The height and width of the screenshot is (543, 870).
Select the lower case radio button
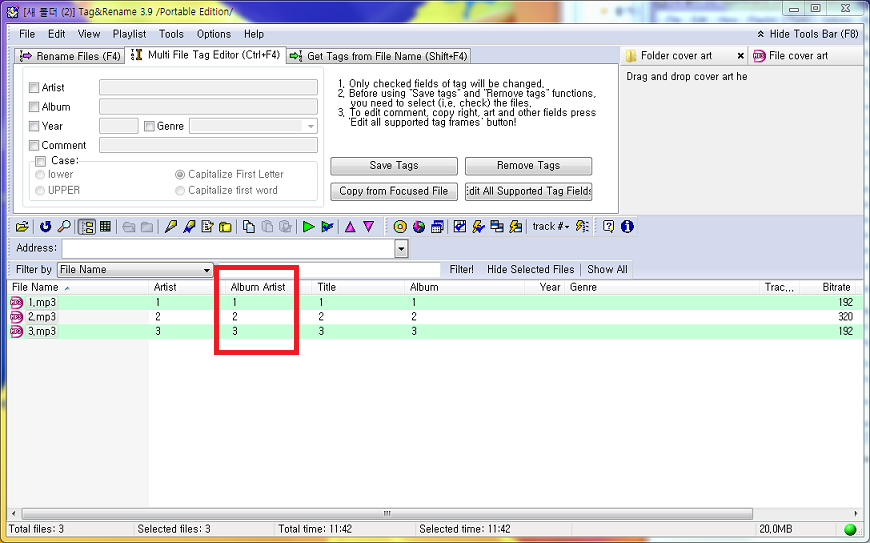[40, 175]
